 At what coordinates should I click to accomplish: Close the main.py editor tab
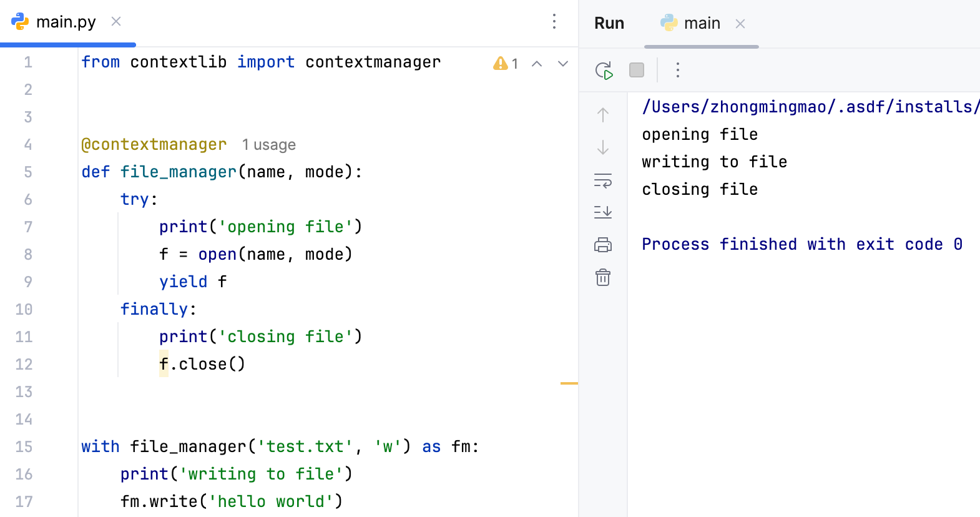click(x=116, y=22)
